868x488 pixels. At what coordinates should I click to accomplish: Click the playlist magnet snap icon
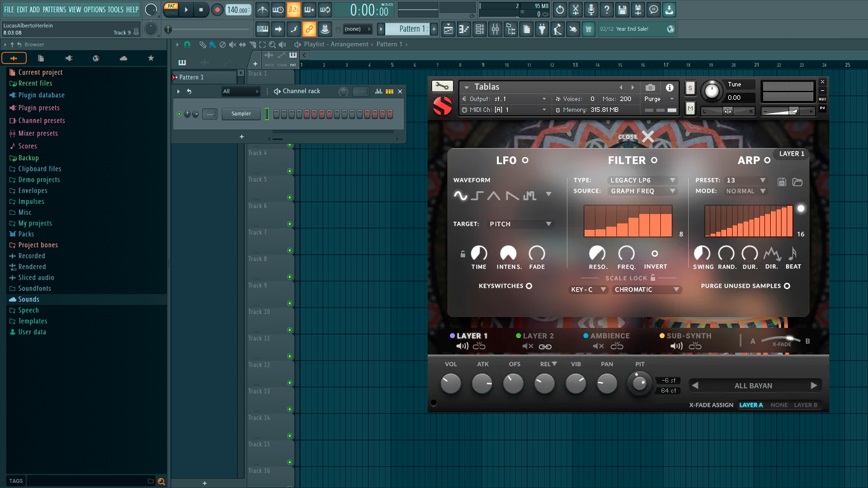click(187, 44)
